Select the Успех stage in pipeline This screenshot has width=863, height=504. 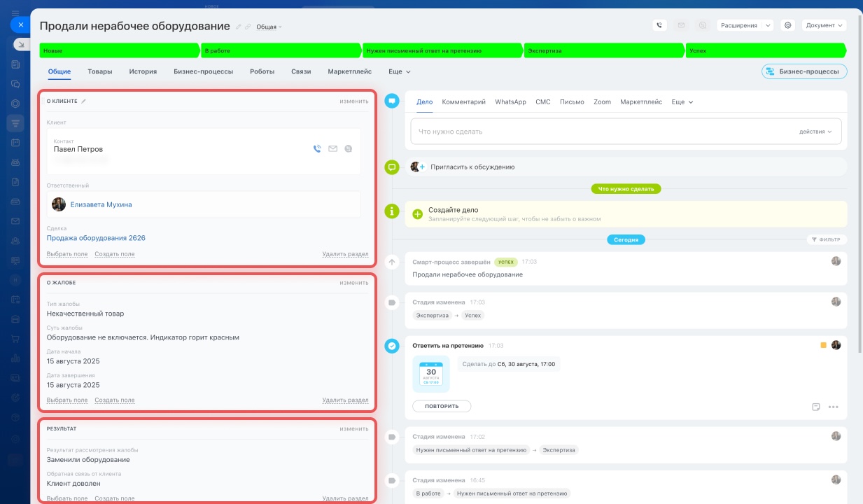tap(766, 50)
